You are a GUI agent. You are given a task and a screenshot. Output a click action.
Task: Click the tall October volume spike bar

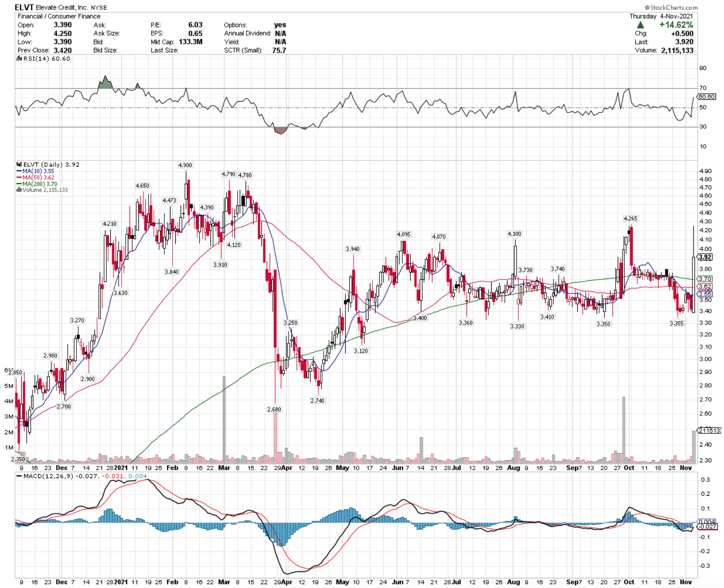coord(623,430)
